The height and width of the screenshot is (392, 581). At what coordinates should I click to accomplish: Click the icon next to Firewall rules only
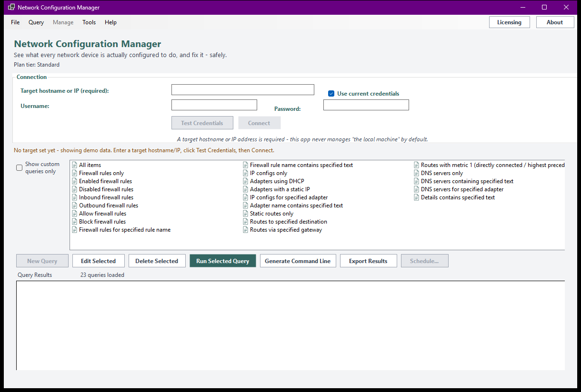click(x=74, y=173)
